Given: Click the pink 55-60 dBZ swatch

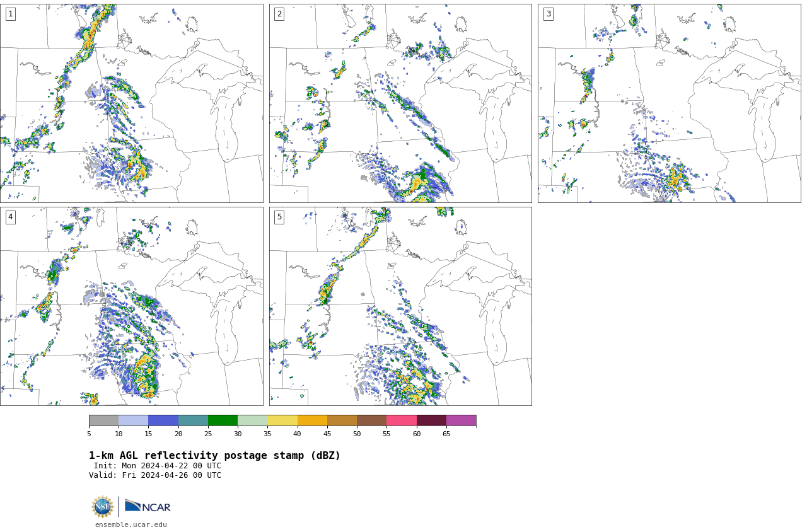Looking at the screenshot, I should coord(402,420).
